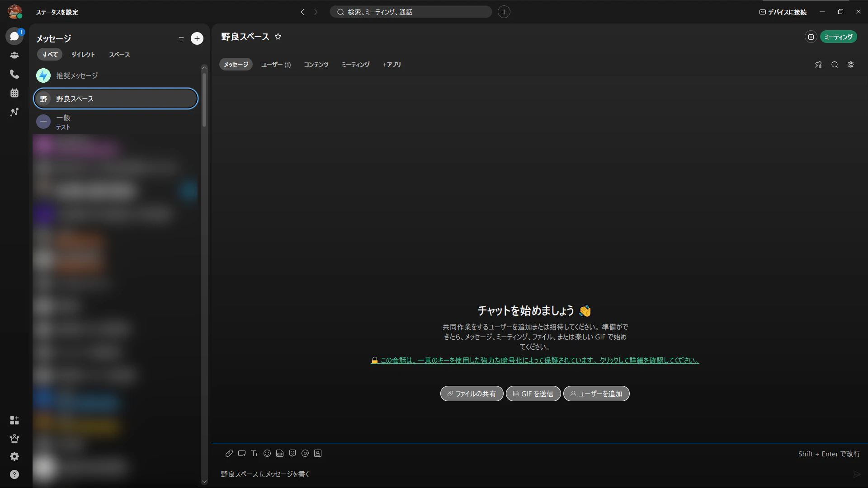The height and width of the screenshot is (488, 868).
Task: Switch to the ユーザー (1) tab
Action: (276, 65)
